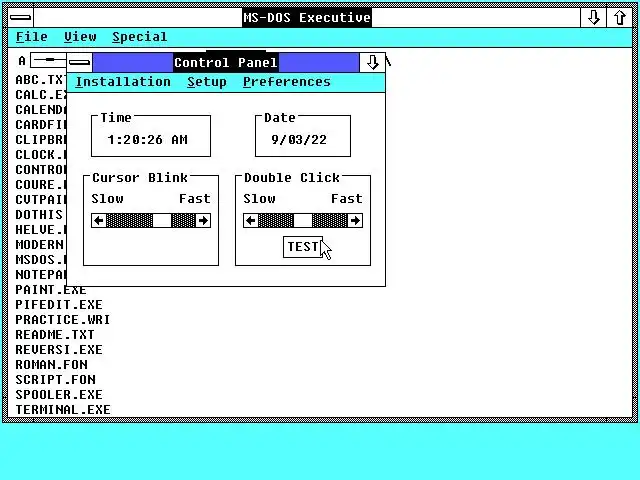Click the MS-DOS Executive title bar
640x480 pixels.
click(307, 18)
